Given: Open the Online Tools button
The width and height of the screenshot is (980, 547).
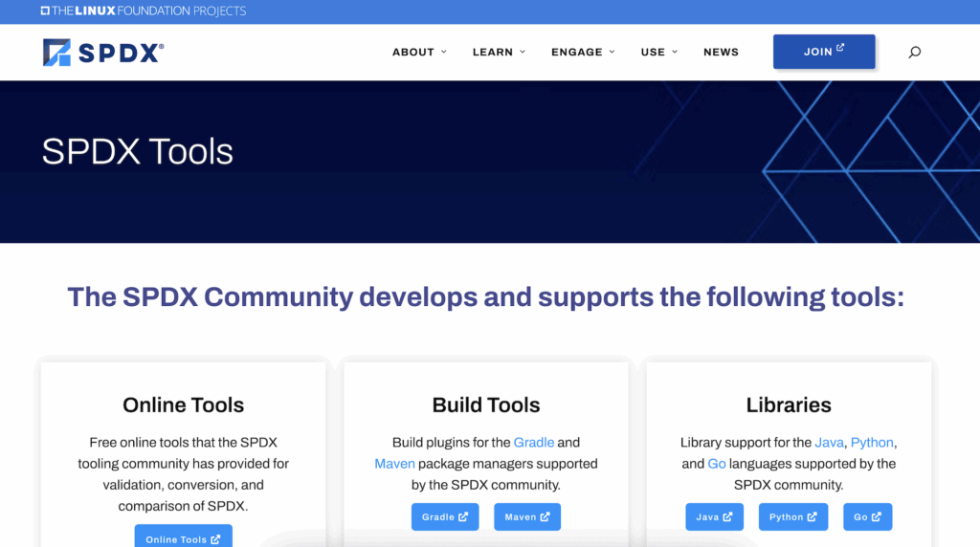Looking at the screenshot, I should [x=183, y=537].
